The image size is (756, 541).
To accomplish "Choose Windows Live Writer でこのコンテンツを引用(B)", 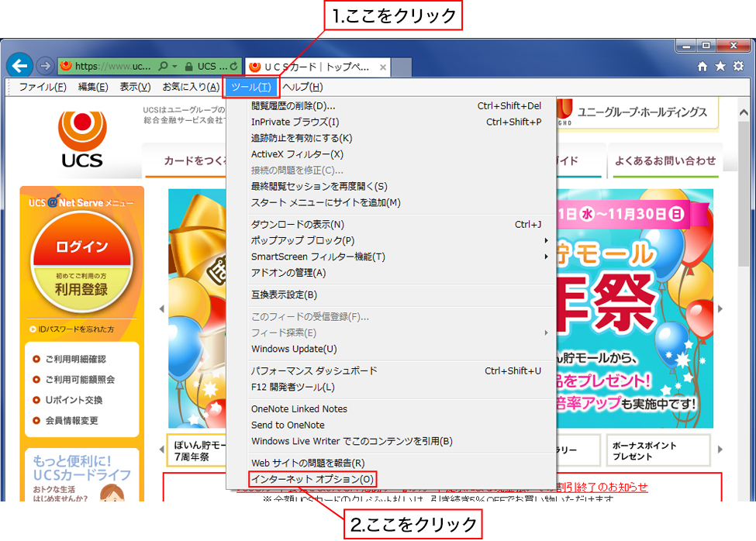I will [392, 441].
